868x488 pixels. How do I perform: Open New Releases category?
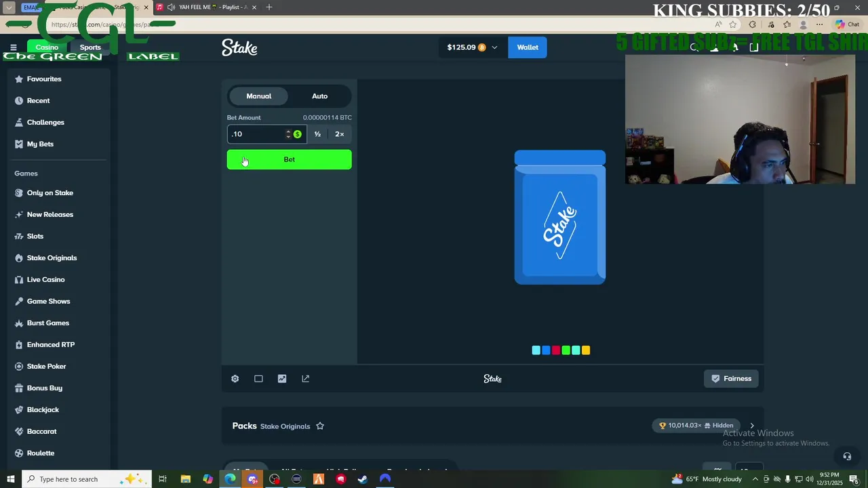pos(50,214)
